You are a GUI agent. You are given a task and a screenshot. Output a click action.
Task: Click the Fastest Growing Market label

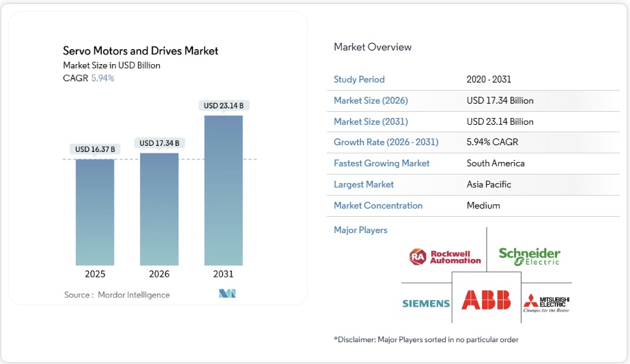[x=382, y=163]
